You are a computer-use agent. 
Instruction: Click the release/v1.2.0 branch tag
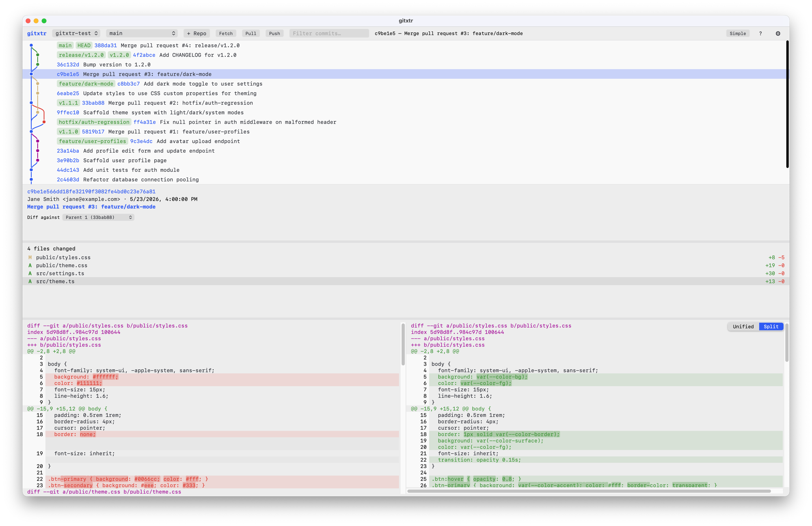point(81,55)
